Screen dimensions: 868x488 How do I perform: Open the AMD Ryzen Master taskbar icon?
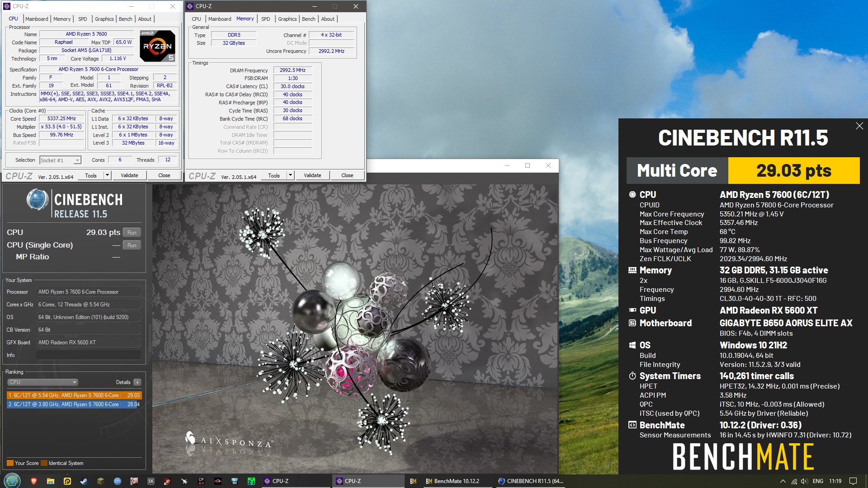click(x=218, y=481)
